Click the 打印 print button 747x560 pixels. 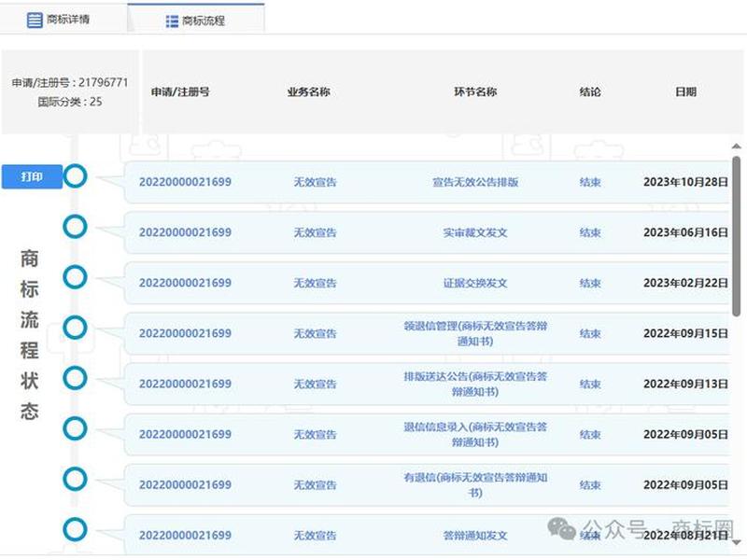[x=32, y=176]
